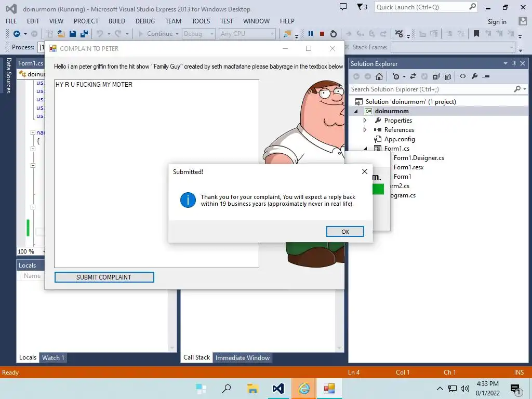Open the BUILD menu
Viewport: 532px width, 399px height.
(117, 21)
